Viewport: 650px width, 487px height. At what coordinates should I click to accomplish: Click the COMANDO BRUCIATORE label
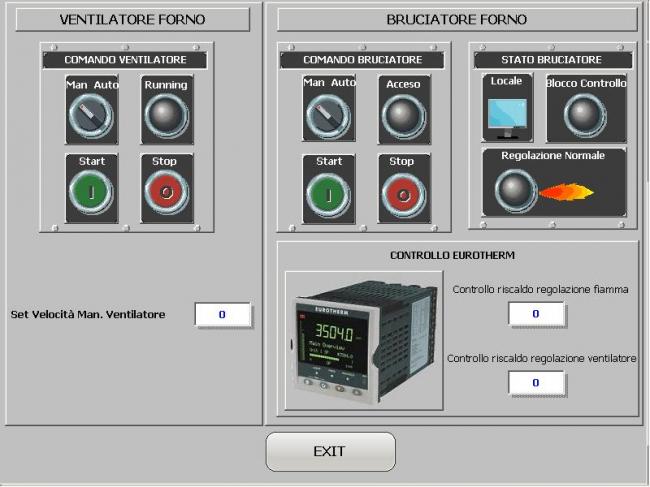(x=363, y=60)
